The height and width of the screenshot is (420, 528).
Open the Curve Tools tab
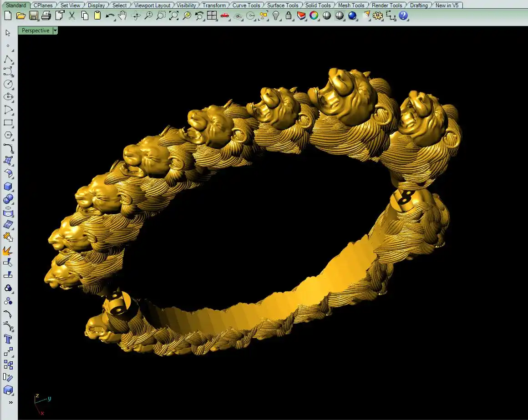point(246,5)
